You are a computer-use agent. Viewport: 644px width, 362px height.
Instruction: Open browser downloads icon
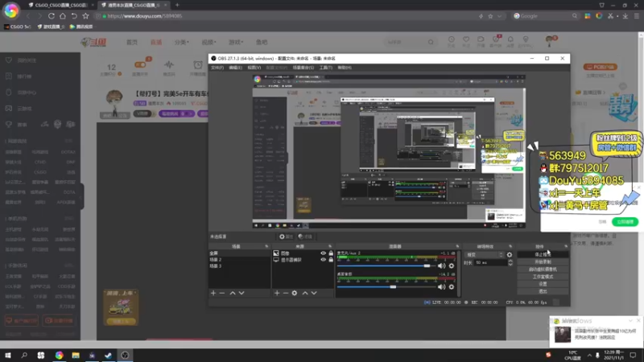625,16
